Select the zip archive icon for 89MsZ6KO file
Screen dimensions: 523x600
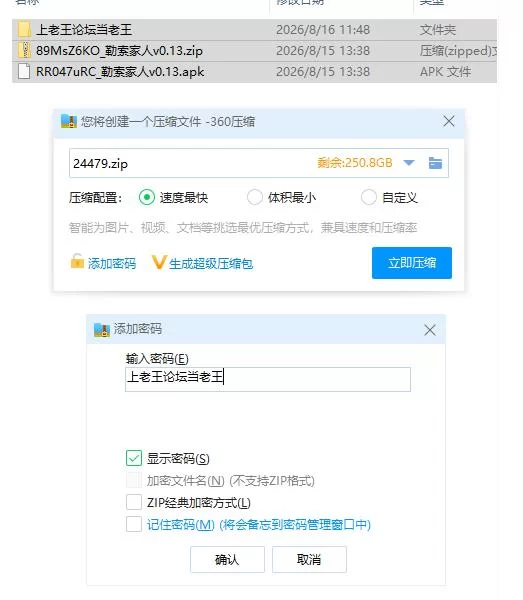tap(24, 51)
